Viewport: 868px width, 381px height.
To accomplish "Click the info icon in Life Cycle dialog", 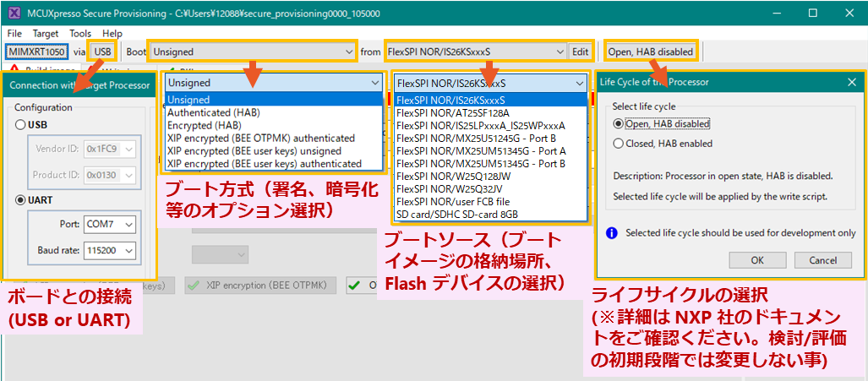I will point(612,232).
